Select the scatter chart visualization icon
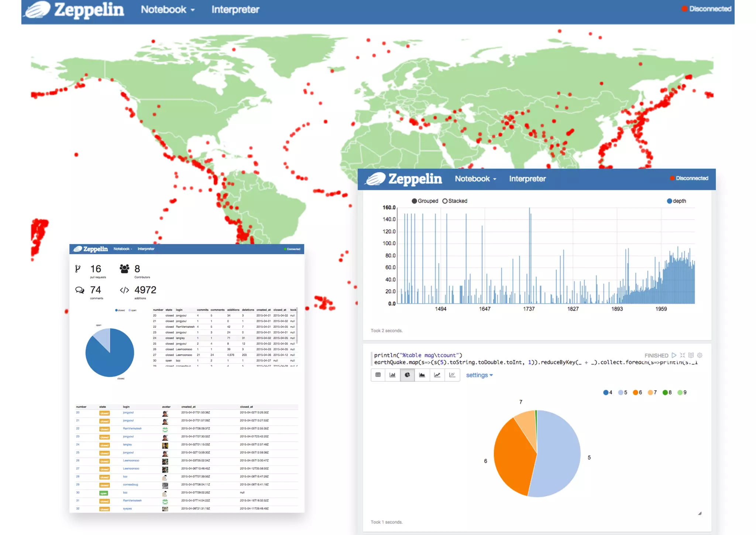The image size is (756, 535). click(x=452, y=375)
